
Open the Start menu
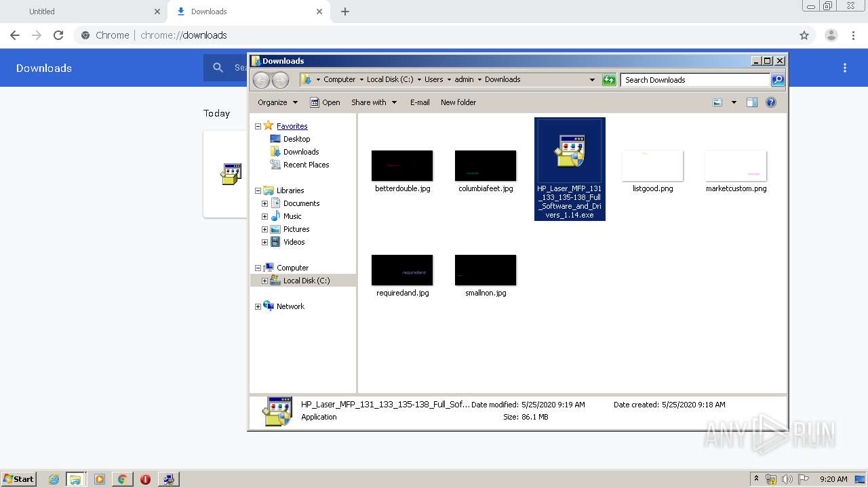click(x=19, y=479)
